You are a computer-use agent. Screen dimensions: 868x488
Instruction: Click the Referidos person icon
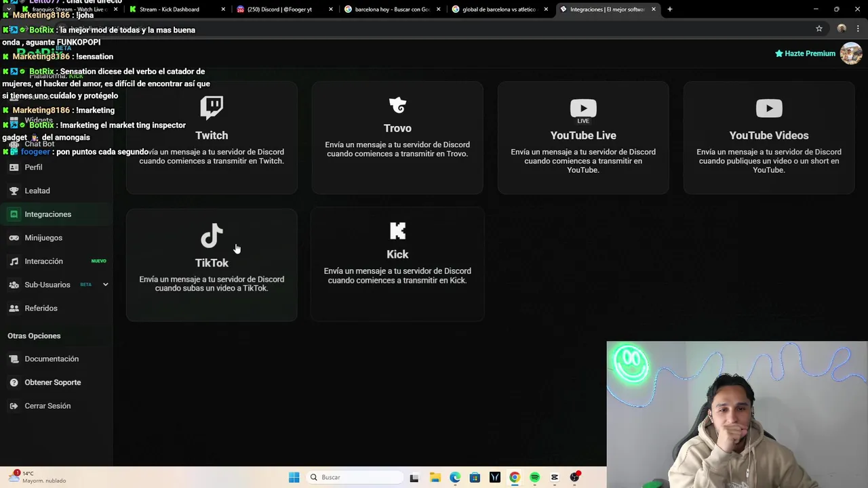(x=14, y=308)
